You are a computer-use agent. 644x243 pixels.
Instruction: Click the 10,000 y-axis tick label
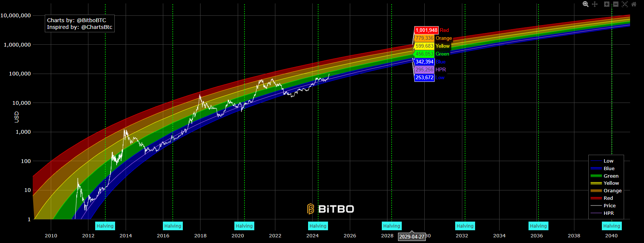point(21,103)
